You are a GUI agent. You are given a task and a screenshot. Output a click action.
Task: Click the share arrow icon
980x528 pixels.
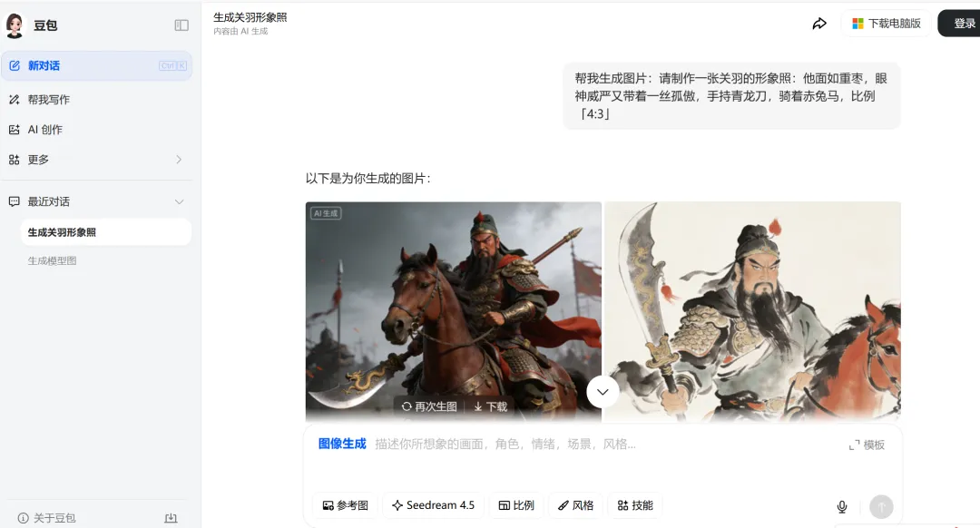[819, 24]
